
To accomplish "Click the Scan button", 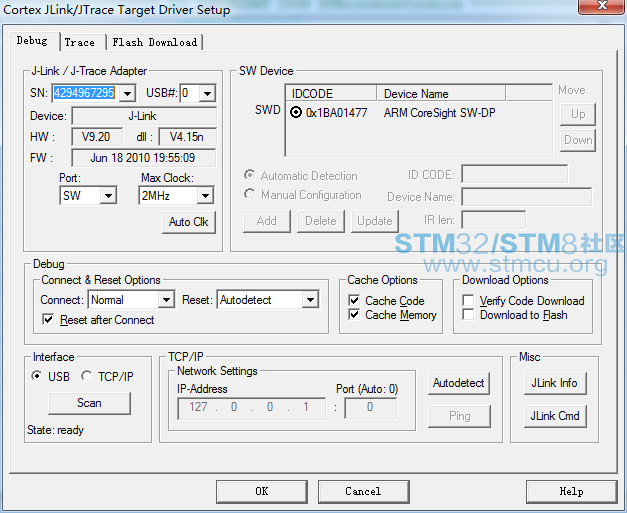I will 89,403.
